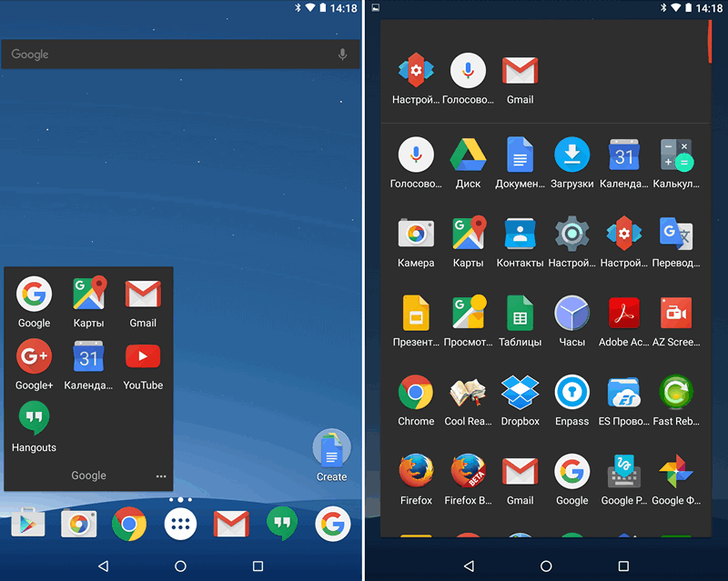Open Таблицы sheets app
The height and width of the screenshot is (581, 728).
click(520, 313)
